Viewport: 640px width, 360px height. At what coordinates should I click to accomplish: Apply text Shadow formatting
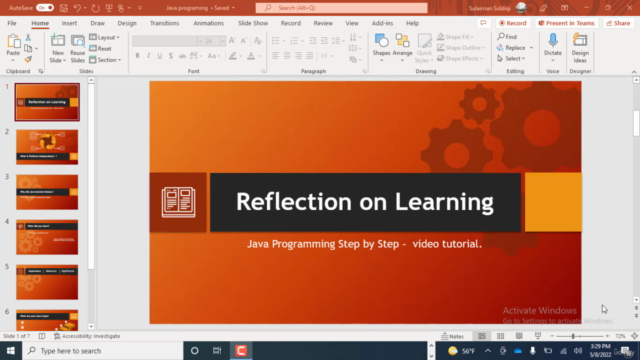[171, 56]
